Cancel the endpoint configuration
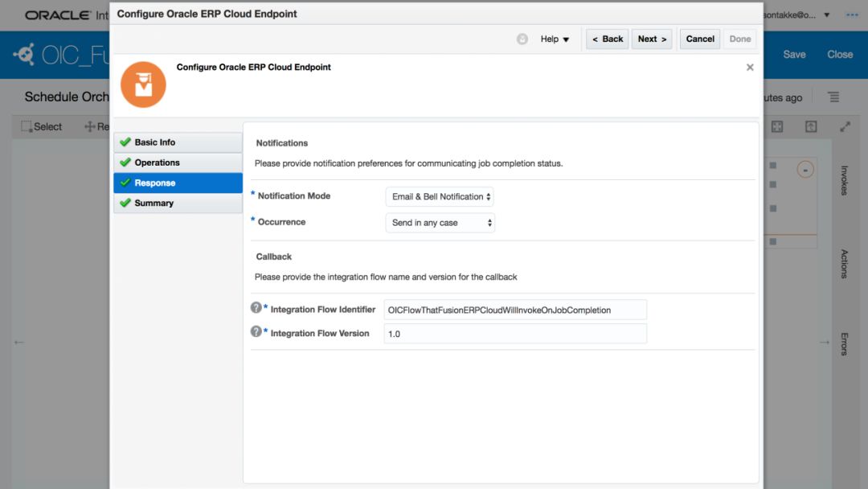This screenshot has width=868, height=489. [700, 39]
